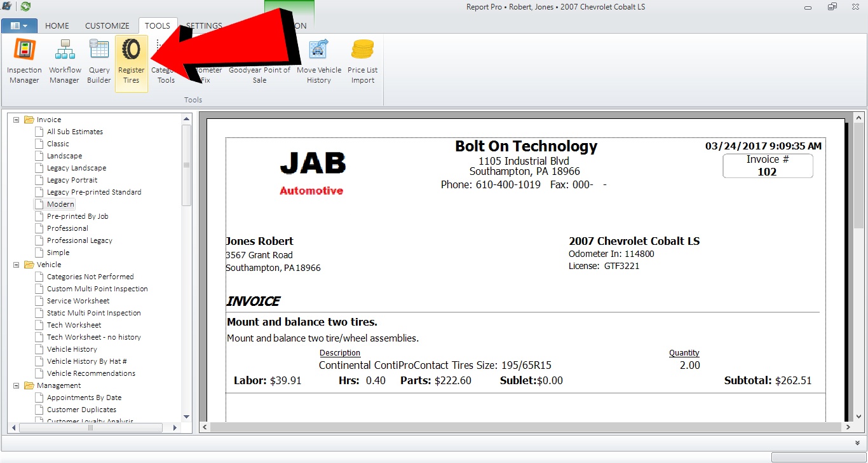Open Appointments By Date report
Viewport: 868px width, 463px height.
pyautogui.click(x=84, y=397)
